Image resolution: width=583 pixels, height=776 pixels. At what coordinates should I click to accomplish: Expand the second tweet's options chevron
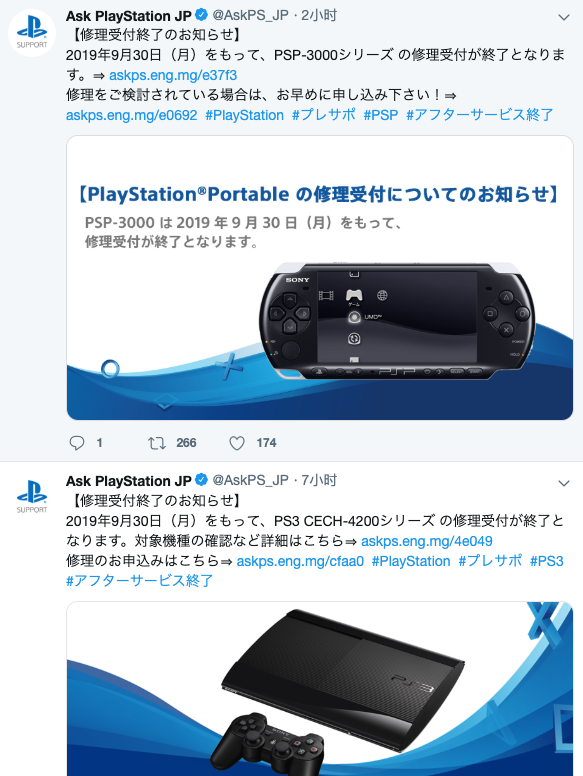(564, 483)
